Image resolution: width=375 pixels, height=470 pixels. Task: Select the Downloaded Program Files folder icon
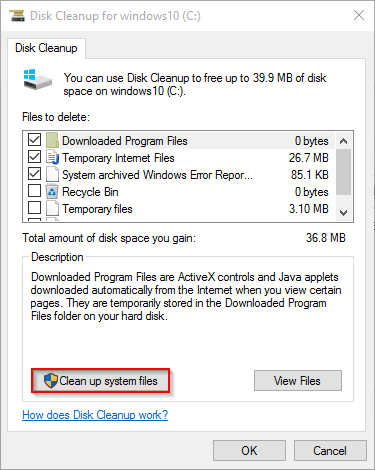[52, 140]
